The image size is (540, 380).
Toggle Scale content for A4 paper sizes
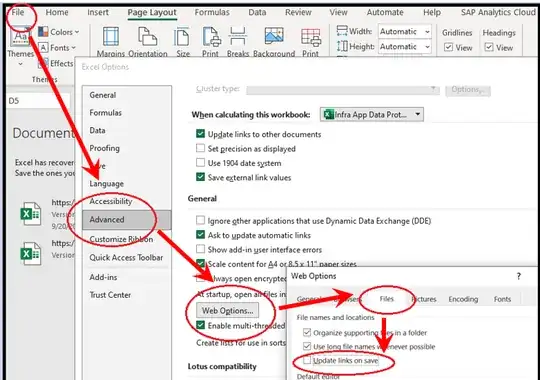[200, 264]
